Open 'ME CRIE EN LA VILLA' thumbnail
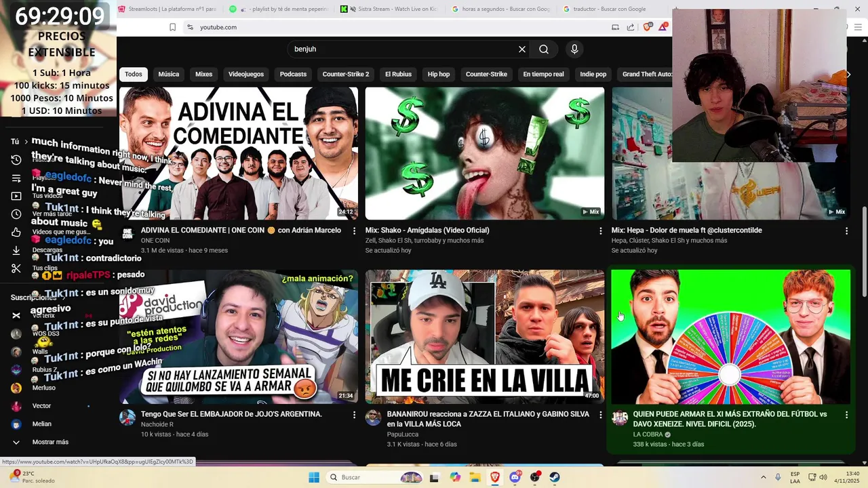 click(x=485, y=337)
